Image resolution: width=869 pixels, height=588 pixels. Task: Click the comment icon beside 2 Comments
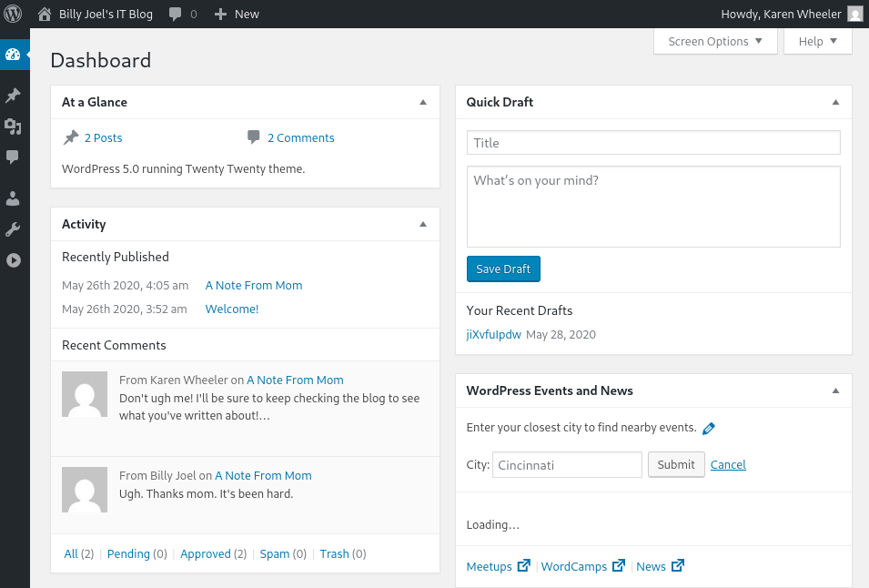point(253,137)
